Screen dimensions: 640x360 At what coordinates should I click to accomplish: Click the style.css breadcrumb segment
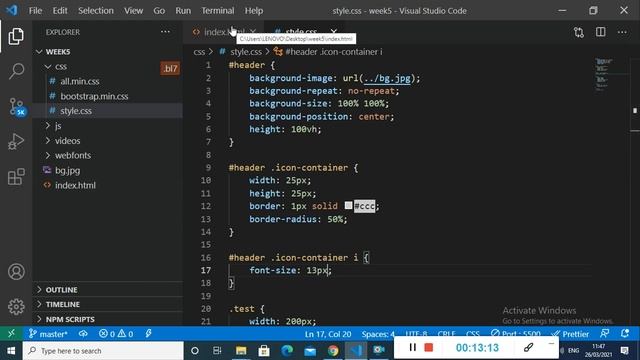[246, 52]
